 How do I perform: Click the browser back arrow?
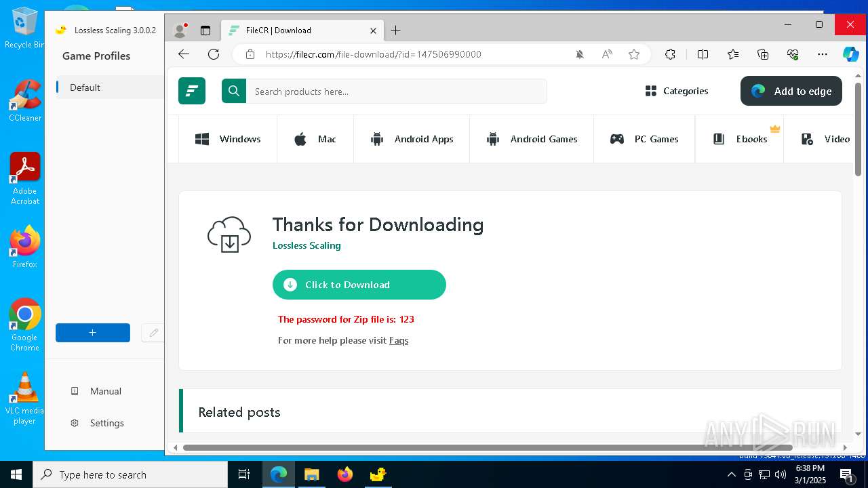(x=184, y=54)
